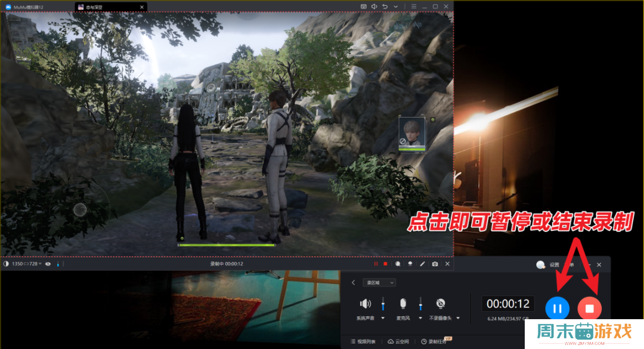Toggle the disabled webcam icon
644x349 pixels.
[441, 303]
